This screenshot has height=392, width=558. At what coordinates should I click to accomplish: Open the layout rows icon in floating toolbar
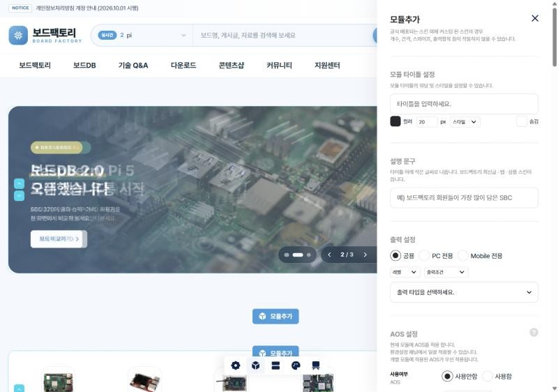276,365
